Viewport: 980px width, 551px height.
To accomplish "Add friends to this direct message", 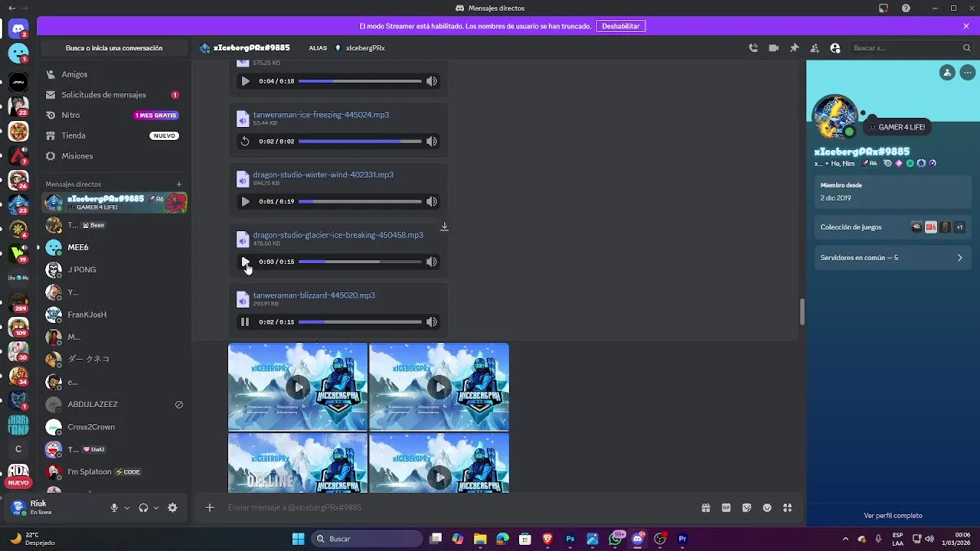I will coord(815,48).
